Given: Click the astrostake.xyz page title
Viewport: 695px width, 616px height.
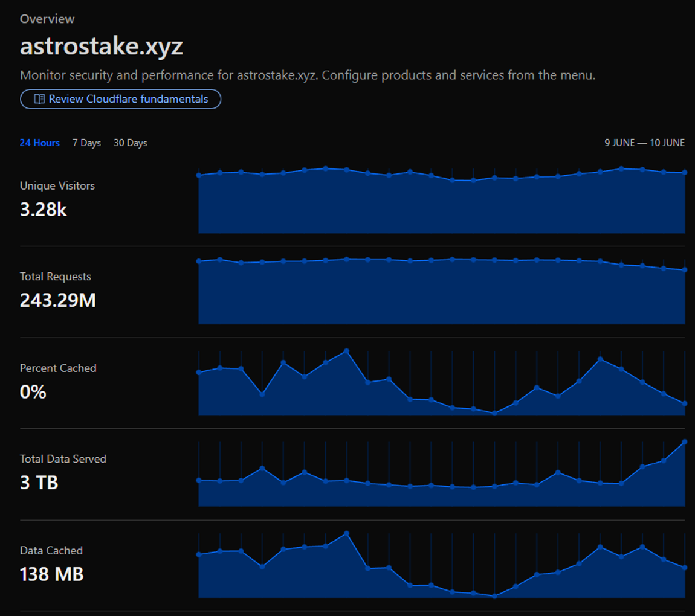Looking at the screenshot, I should coord(102,46).
